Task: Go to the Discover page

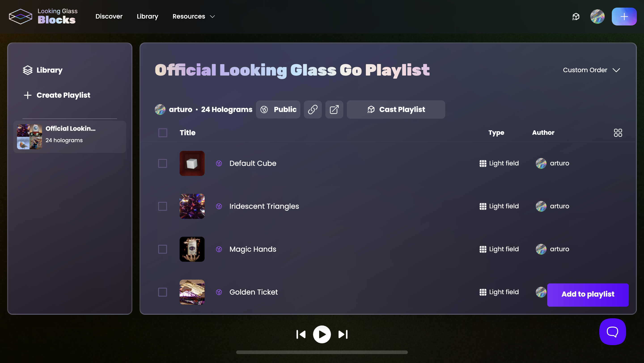Action: click(x=109, y=17)
